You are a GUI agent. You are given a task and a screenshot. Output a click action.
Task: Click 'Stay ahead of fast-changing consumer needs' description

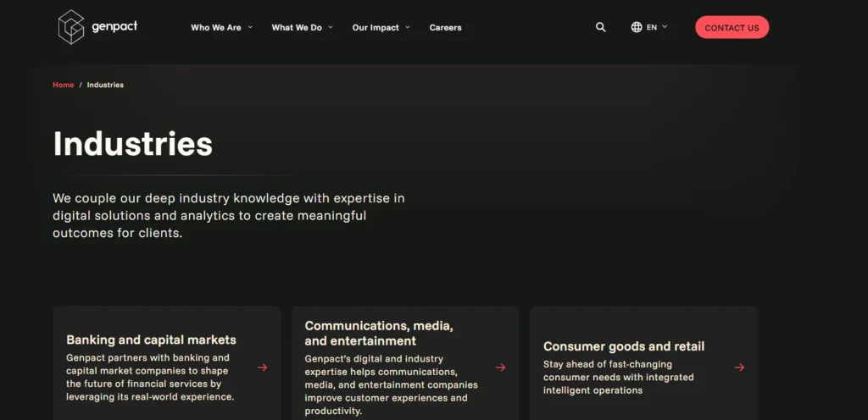pos(618,378)
